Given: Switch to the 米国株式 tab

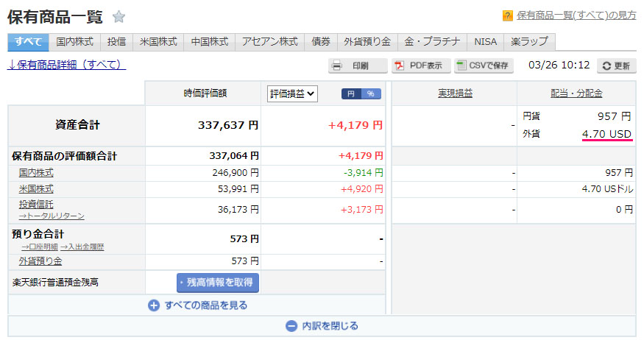Looking at the screenshot, I should 158,42.
